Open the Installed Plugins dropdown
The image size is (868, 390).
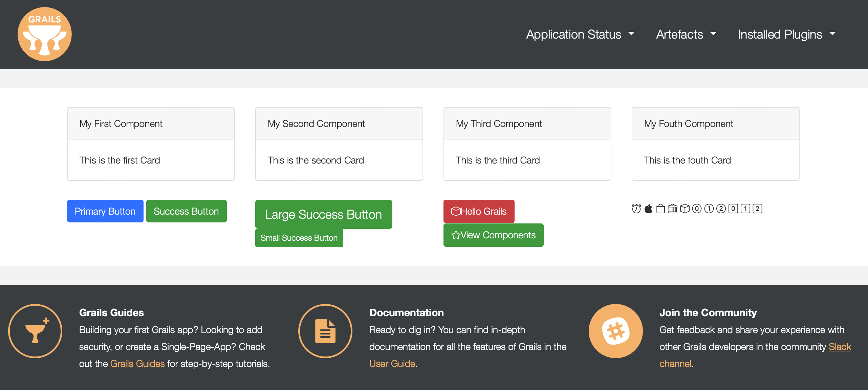click(x=787, y=34)
